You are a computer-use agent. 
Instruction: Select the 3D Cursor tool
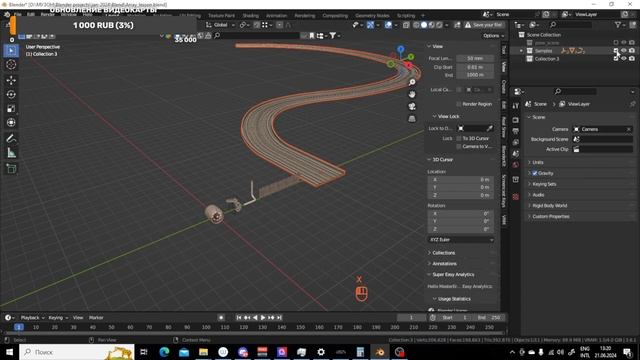[11, 64]
